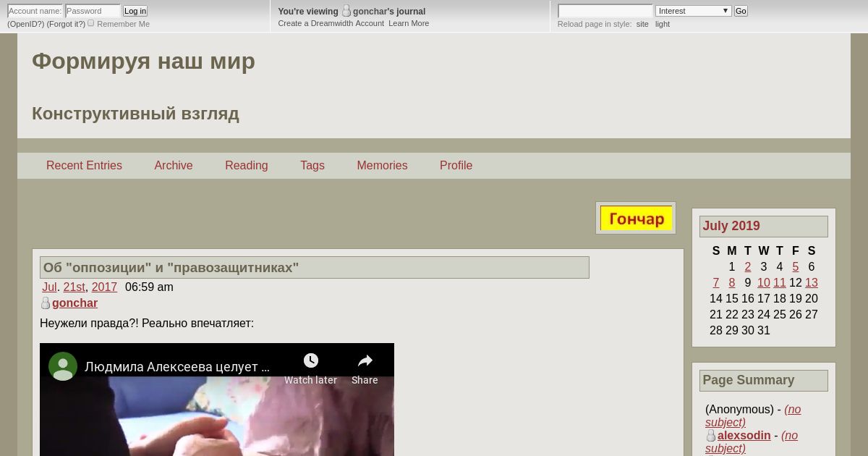Click the YouTube channel avatar icon

63,366
